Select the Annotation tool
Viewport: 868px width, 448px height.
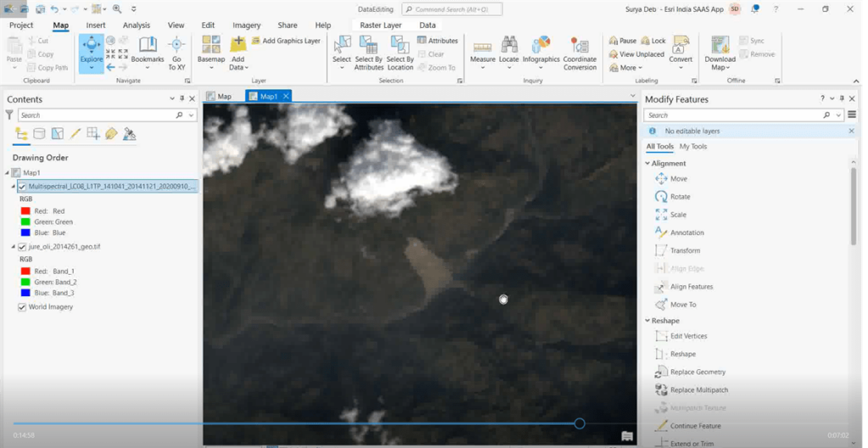[680, 232]
